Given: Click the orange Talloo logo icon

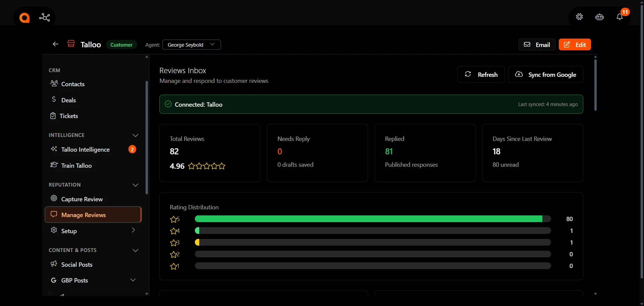Looking at the screenshot, I should pyautogui.click(x=24, y=17).
